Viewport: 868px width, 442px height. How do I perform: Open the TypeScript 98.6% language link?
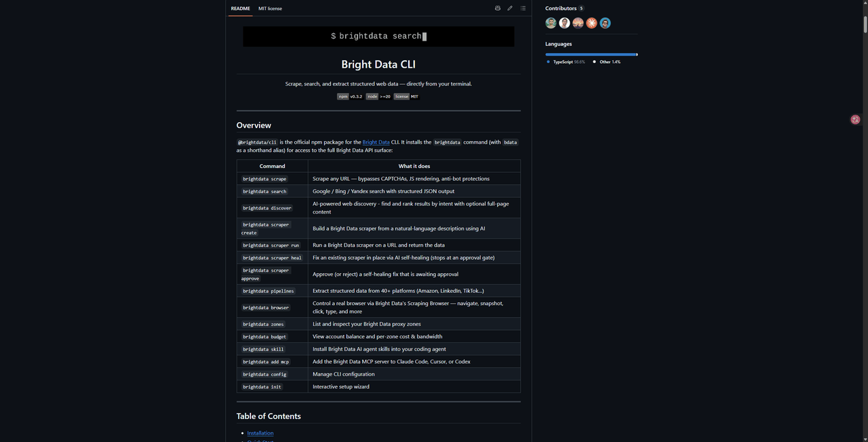click(x=566, y=62)
